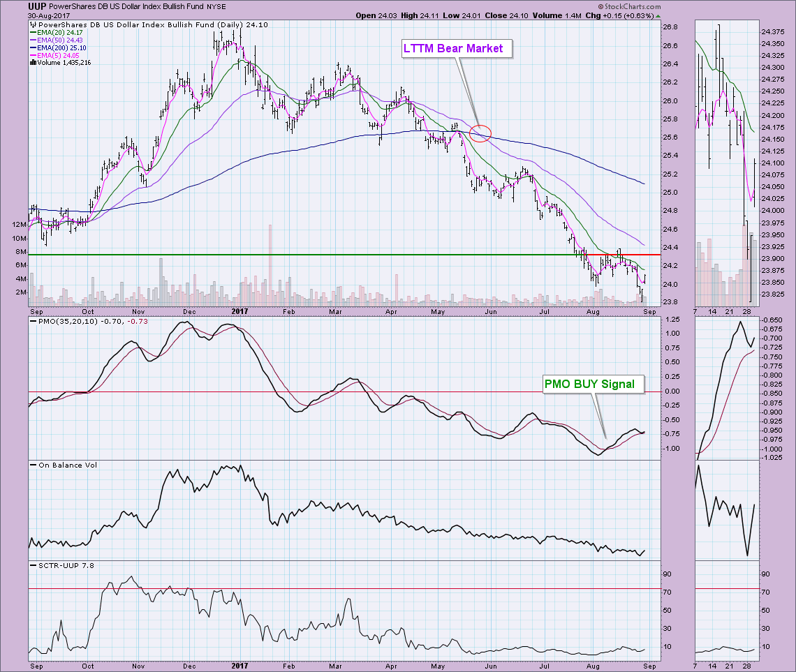
Task: Click the EMA(200) blue legend line marker
Action: coord(33,47)
